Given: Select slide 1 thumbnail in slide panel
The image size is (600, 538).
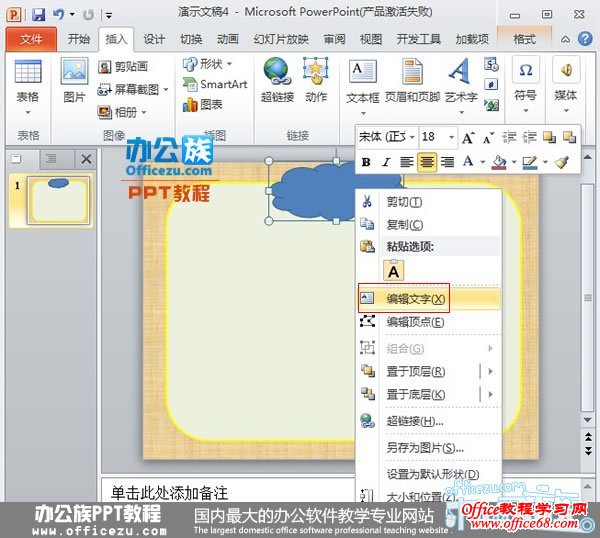Looking at the screenshot, I should [59, 201].
